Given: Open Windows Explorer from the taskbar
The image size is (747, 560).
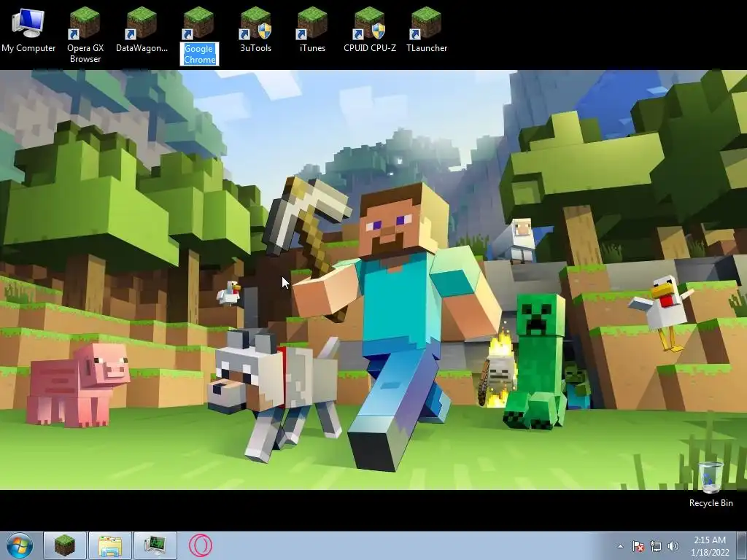Looking at the screenshot, I should pyautogui.click(x=110, y=545).
